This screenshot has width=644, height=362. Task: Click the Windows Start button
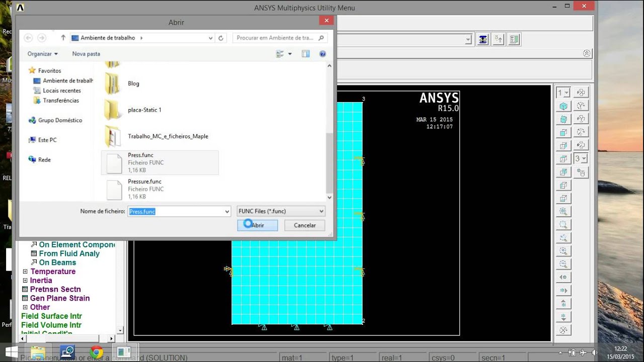pyautogui.click(x=11, y=352)
